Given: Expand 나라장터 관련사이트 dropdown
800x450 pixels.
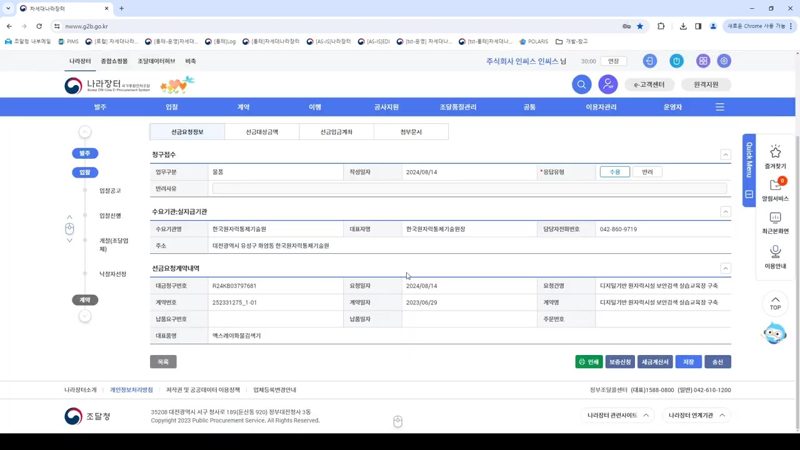Looking at the screenshot, I should pyautogui.click(x=618, y=415).
